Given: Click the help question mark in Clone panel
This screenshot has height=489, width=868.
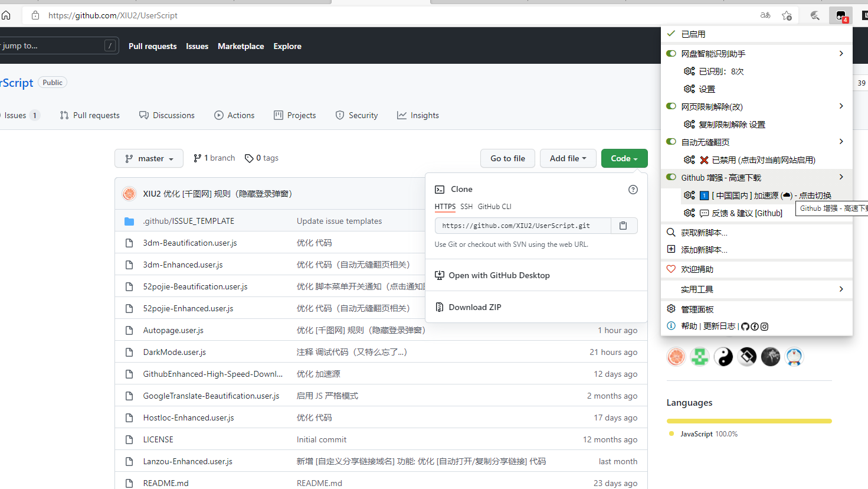Looking at the screenshot, I should click(x=633, y=189).
